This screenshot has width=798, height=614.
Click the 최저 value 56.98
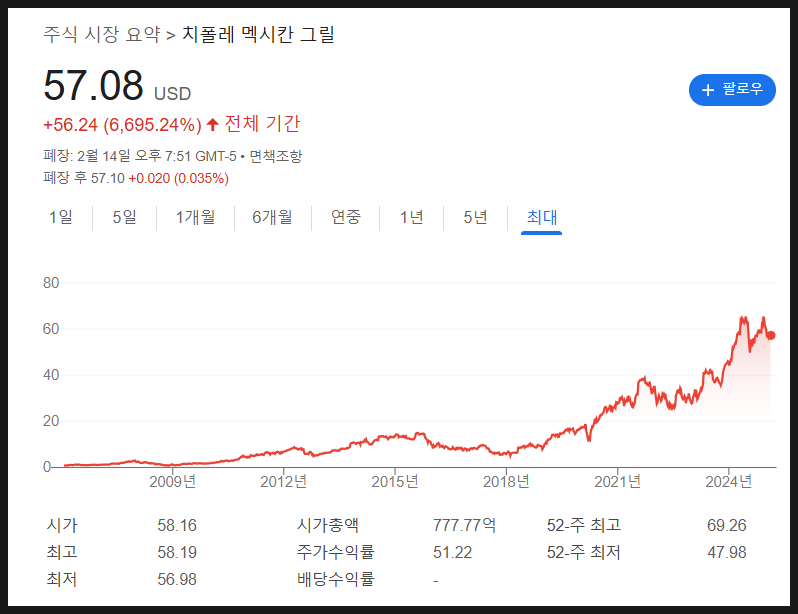177,579
